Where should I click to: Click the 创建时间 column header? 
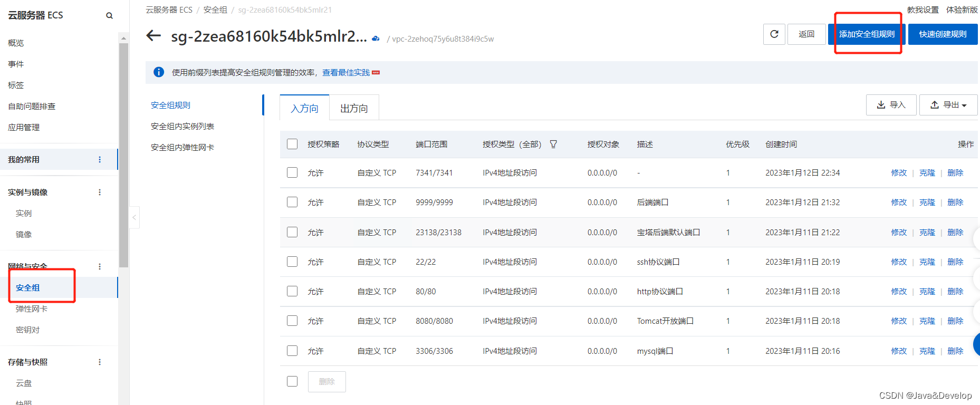coord(781,144)
